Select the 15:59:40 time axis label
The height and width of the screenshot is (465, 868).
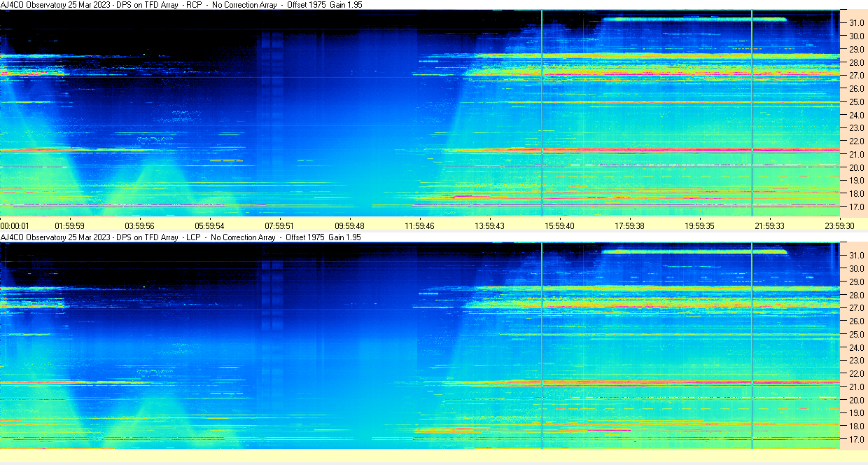click(559, 225)
